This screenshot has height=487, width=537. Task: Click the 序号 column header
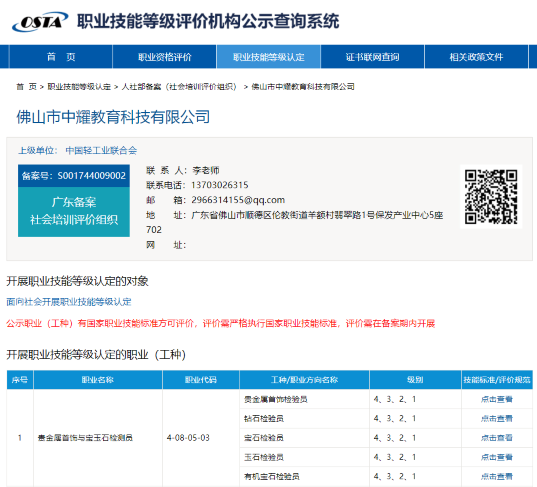point(20,379)
